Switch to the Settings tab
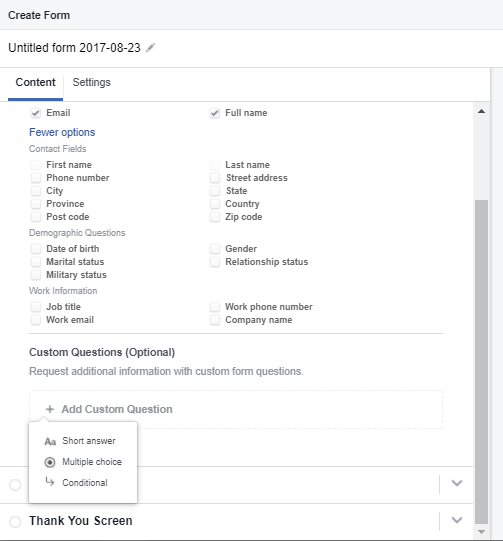Screen dimensions: 503x541 point(91,82)
